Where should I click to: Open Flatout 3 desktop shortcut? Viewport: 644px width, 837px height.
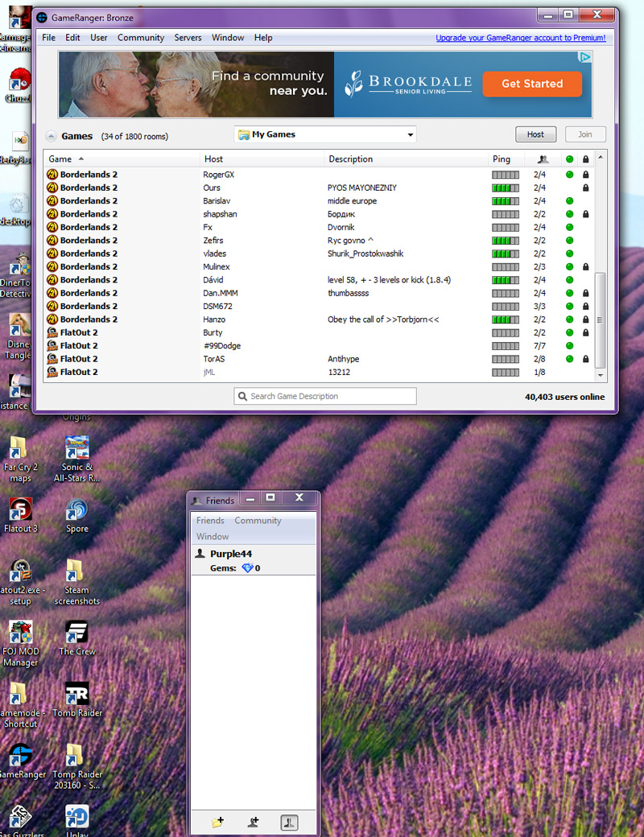click(21, 516)
